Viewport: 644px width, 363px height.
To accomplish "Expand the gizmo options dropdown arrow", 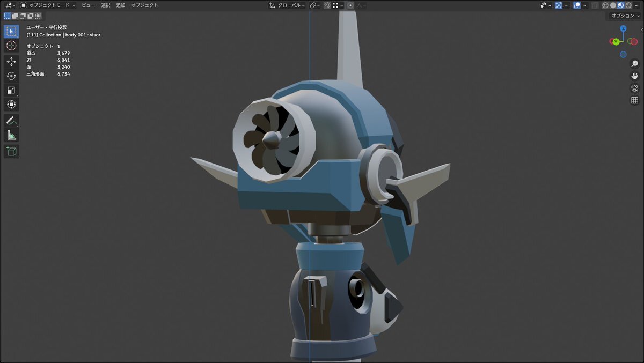I will pos(566,5).
